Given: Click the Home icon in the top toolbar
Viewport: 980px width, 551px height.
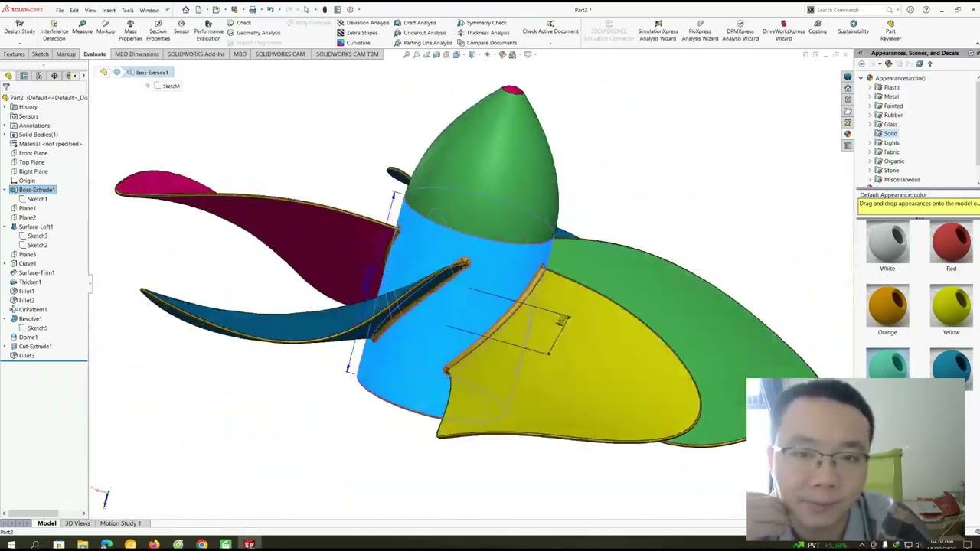Looking at the screenshot, I should point(185,10).
